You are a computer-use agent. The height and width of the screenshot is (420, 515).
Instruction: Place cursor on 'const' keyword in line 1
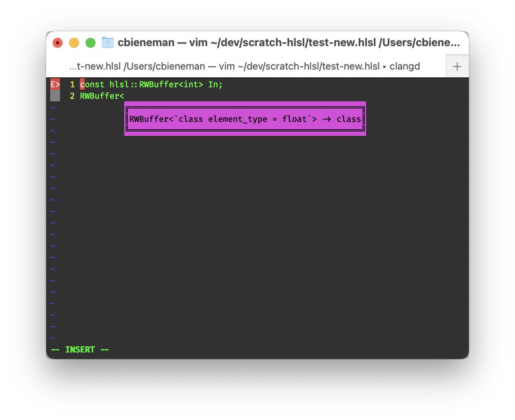tap(92, 85)
